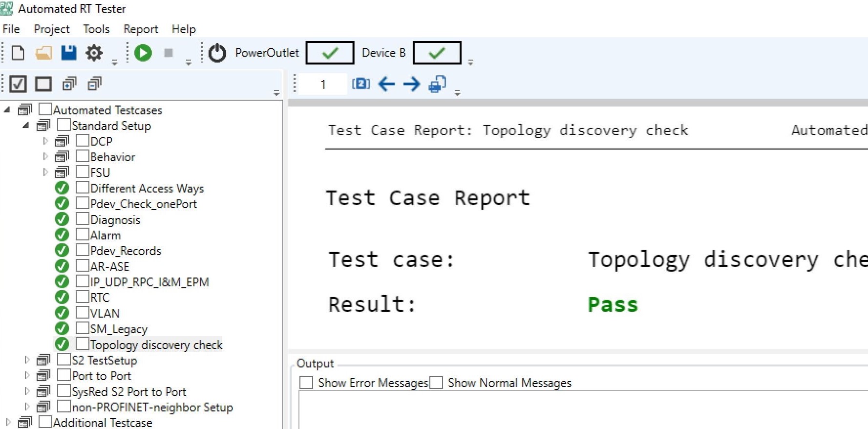The height and width of the screenshot is (429, 868).
Task: Click the New project file icon
Action: pos(18,53)
